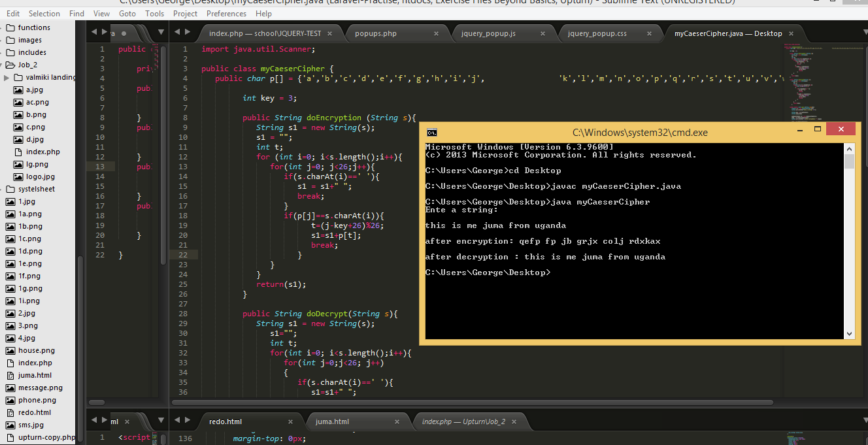
Task: Click previous-tab arrow left of index.php — school tab
Action: 176,33
